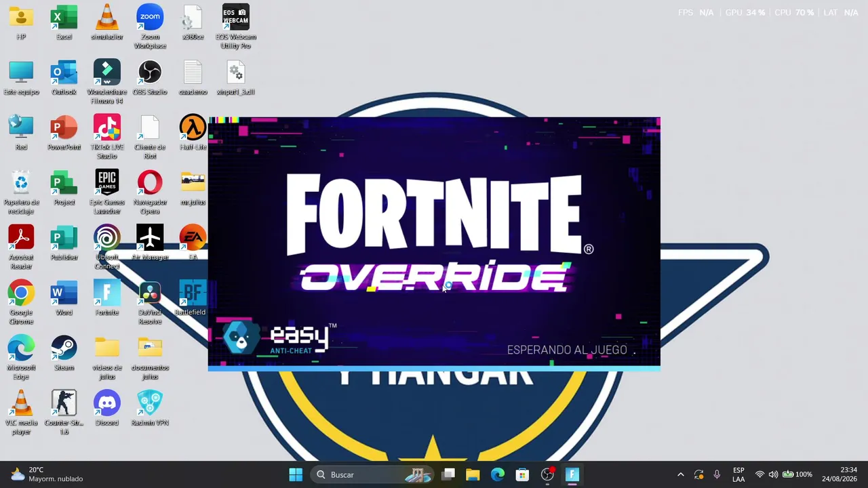Select the Radmin VPN desktop shortcut
Viewport: 868px width, 488px height.
[x=150, y=408]
